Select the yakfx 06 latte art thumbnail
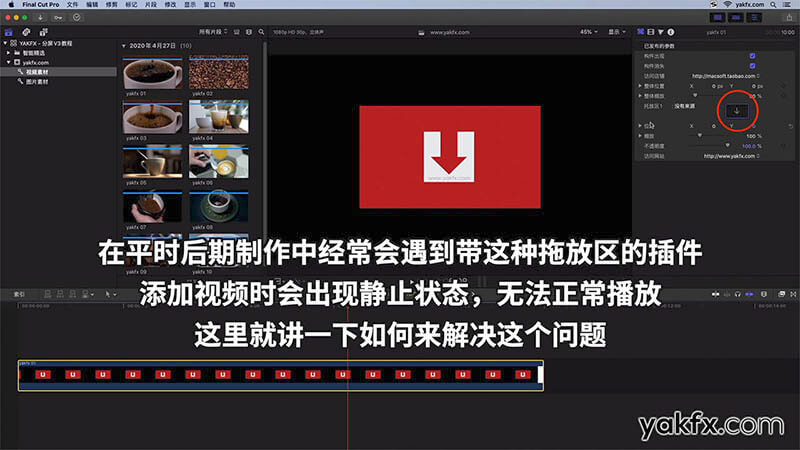This screenshot has width=800, height=450. (219, 162)
